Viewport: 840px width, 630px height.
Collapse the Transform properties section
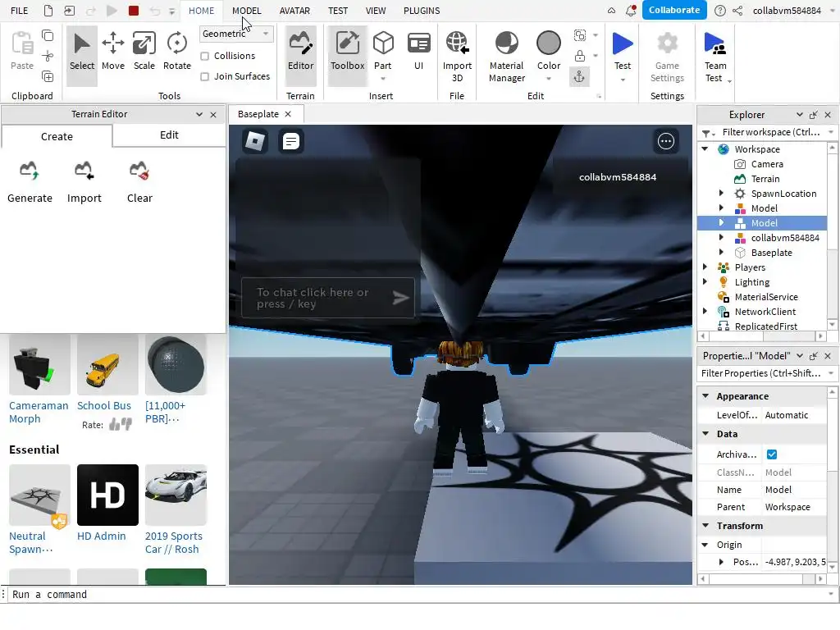[x=705, y=526]
